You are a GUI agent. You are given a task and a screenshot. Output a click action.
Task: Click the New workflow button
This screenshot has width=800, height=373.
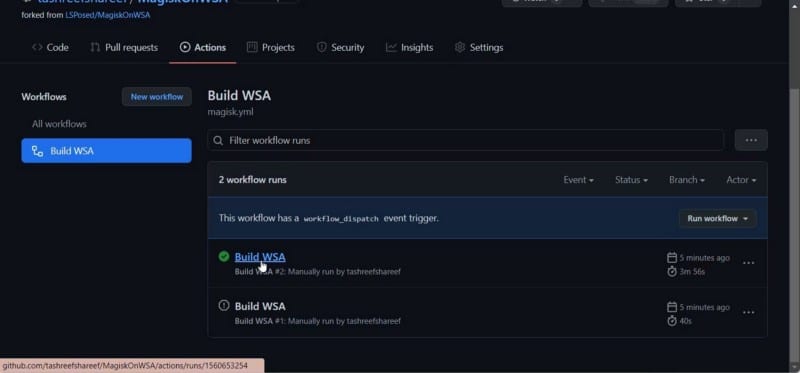(157, 96)
